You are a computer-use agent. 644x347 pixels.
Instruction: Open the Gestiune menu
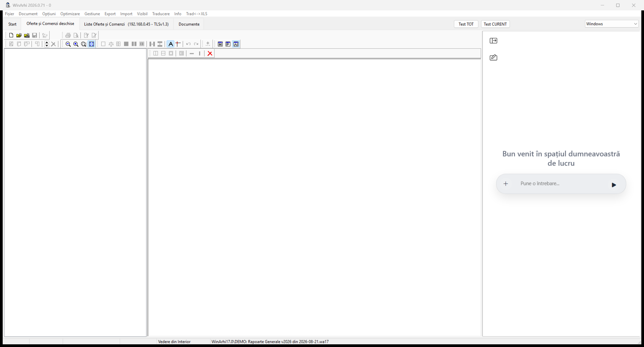[92, 14]
